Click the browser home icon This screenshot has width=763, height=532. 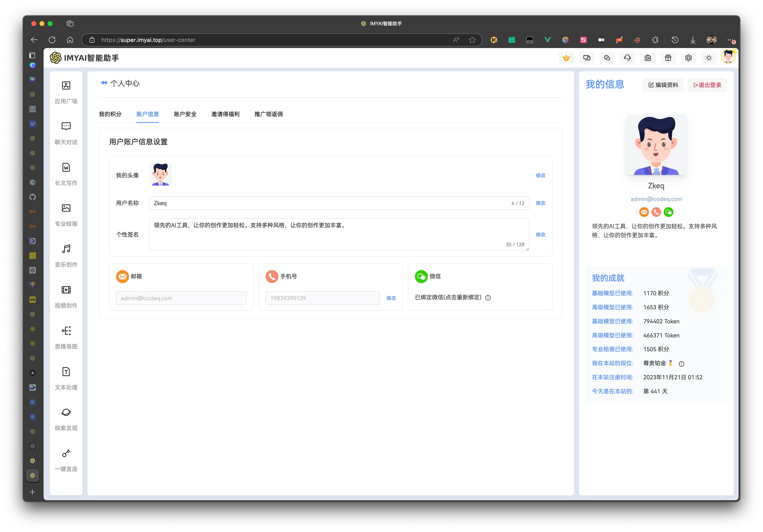point(70,40)
